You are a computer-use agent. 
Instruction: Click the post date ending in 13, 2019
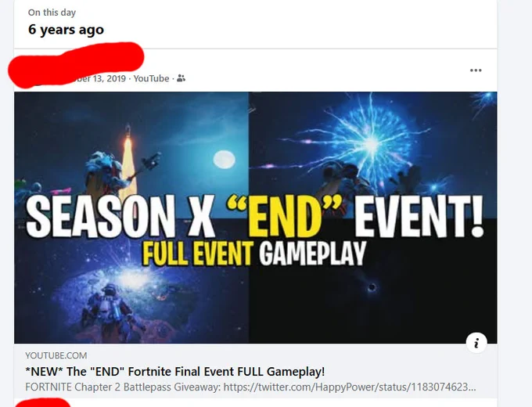pyautogui.click(x=99, y=78)
